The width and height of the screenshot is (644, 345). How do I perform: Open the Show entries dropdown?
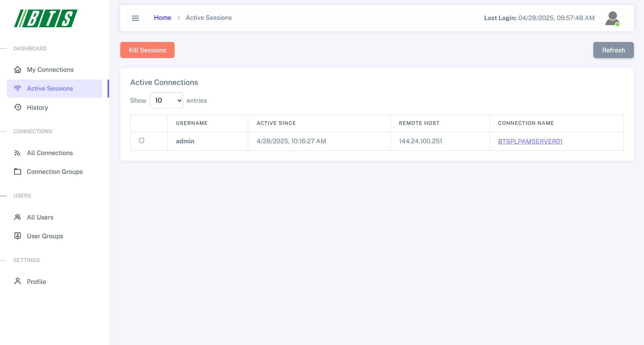[167, 100]
